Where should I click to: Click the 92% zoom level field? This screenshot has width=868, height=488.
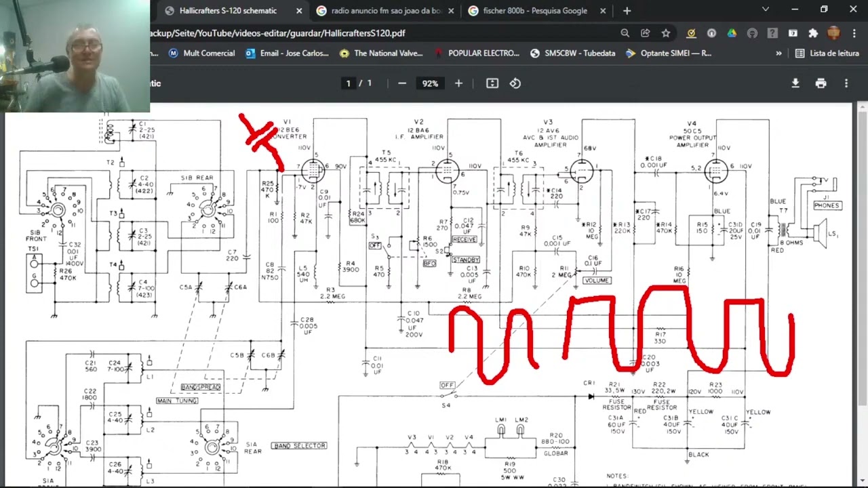(x=430, y=83)
